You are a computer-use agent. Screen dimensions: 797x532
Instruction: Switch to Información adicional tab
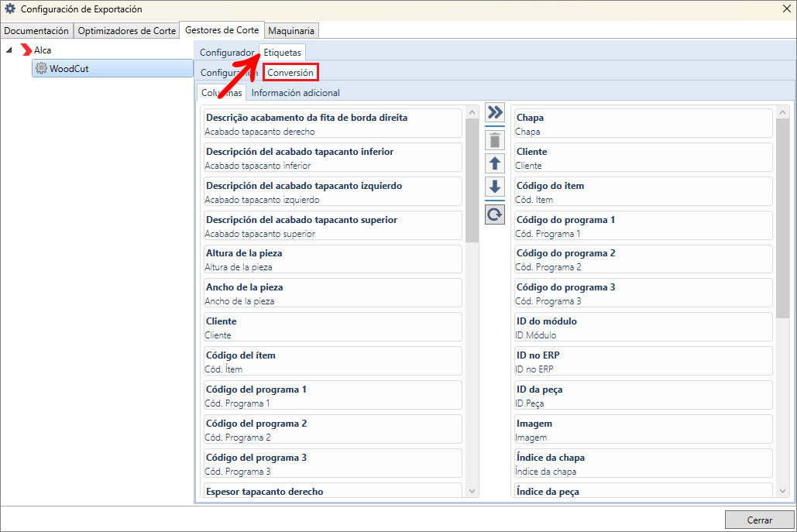(295, 92)
